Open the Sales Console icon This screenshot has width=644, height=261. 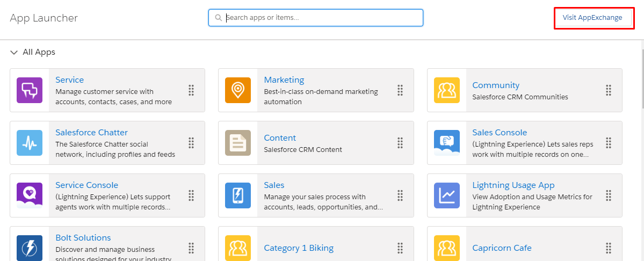coord(447,143)
